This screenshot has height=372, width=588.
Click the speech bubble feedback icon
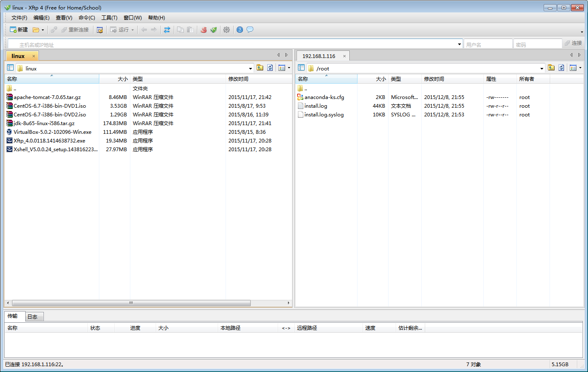pyautogui.click(x=250, y=30)
